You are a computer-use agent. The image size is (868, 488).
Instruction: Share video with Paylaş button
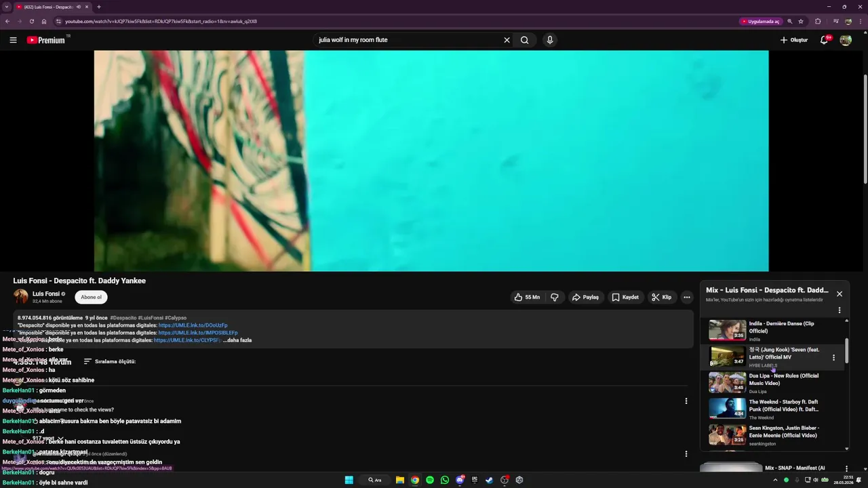tap(585, 297)
